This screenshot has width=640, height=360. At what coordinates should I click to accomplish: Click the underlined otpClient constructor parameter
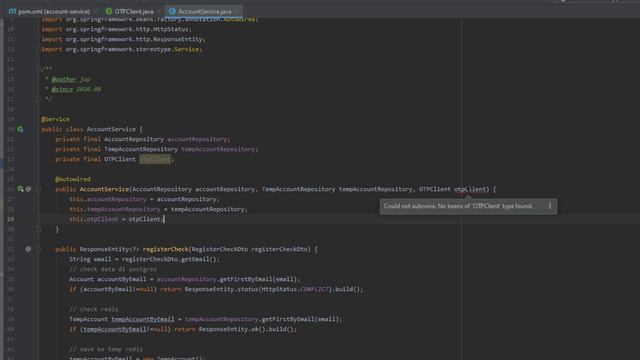[470, 189]
